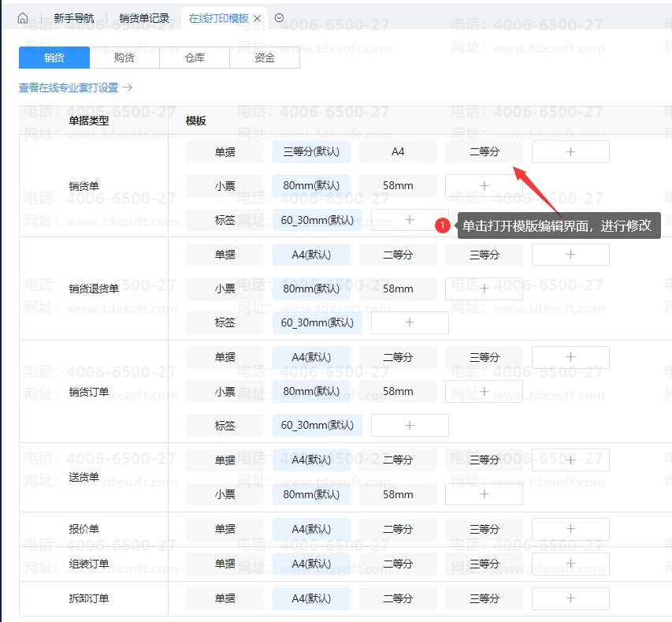
Task: Add a new 标签 template for 销货单
Action: click(x=409, y=220)
